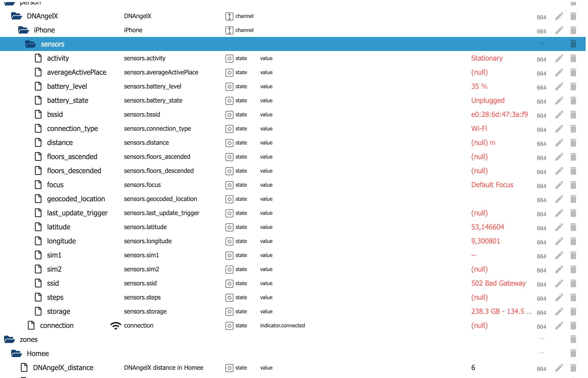Image resolution: width=588 pixels, height=378 pixels.
Task: Collapse the Homee folder
Action: tap(16, 354)
